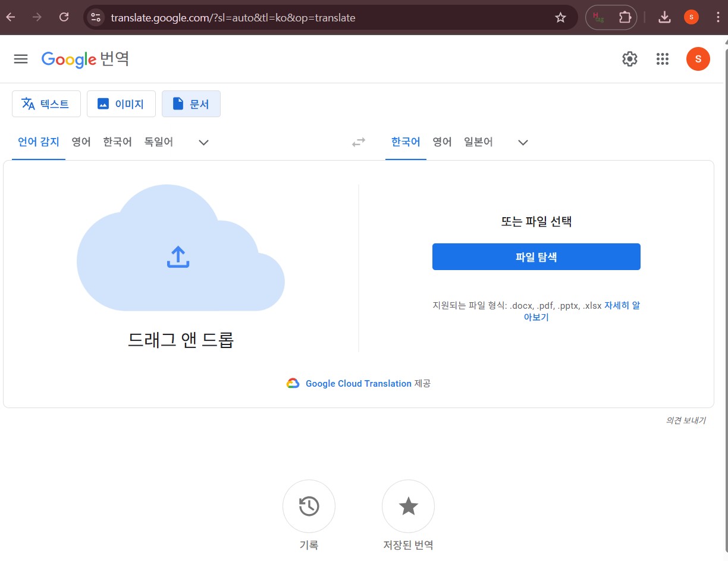
Task: Open saved translations star icon
Action: 408,506
